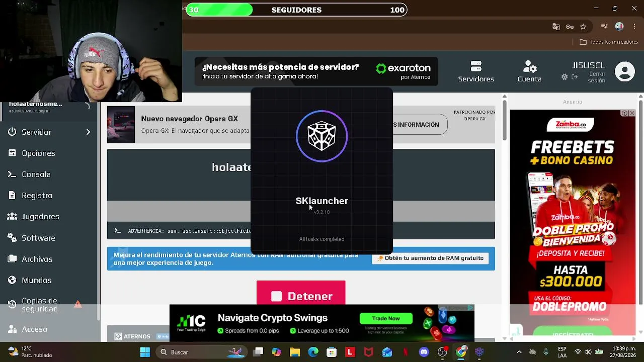Viewport: 644px width, 362px height.
Task: Click the globe icon beside Mundos
Action: click(12, 280)
